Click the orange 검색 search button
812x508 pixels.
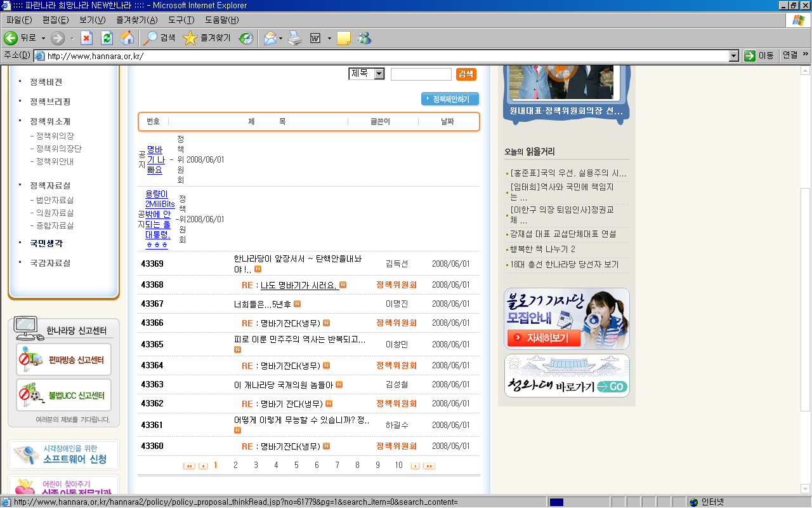(466, 74)
